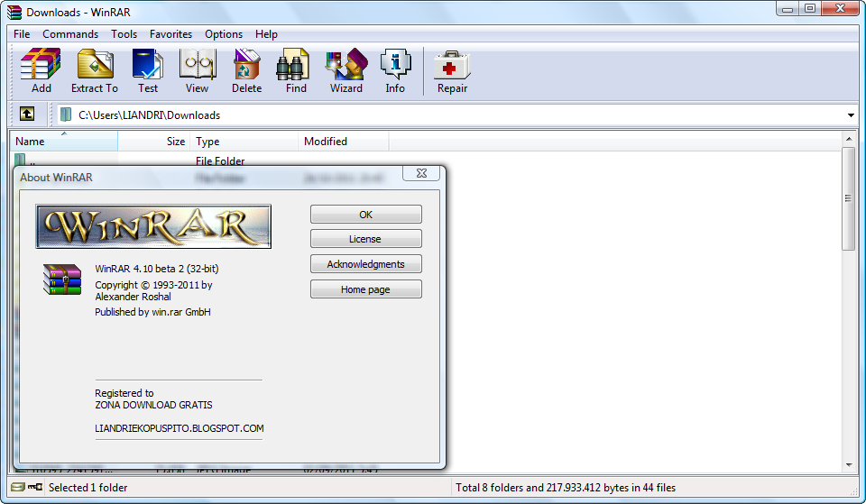Click the WinRAR books icon in About dialog
The width and height of the screenshot is (866, 504).
click(x=62, y=279)
